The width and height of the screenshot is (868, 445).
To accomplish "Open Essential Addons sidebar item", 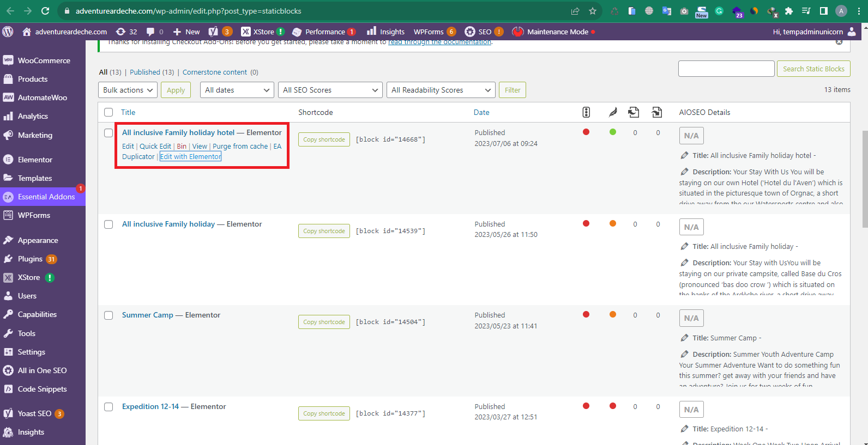I will [43, 197].
